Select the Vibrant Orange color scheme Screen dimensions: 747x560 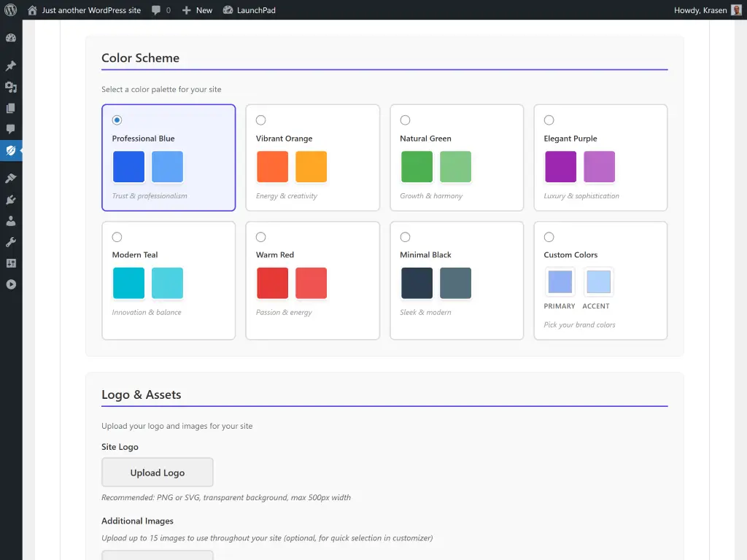pos(260,120)
